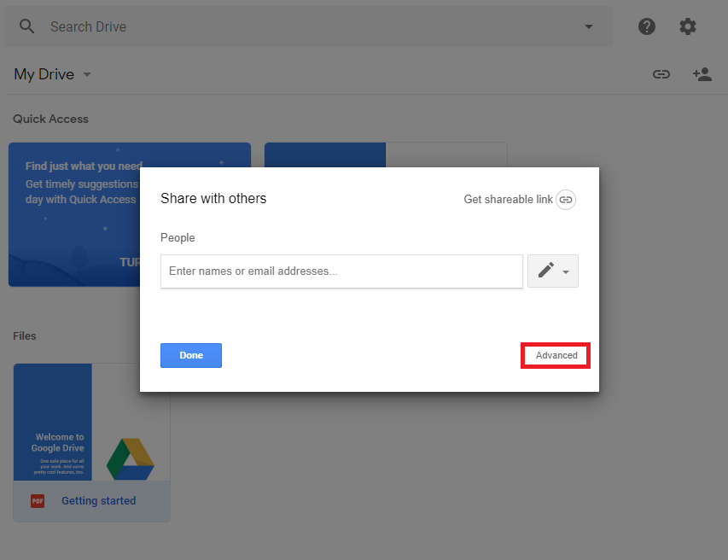This screenshot has width=728, height=560.
Task: Open the Settings gear icon
Action: click(688, 26)
